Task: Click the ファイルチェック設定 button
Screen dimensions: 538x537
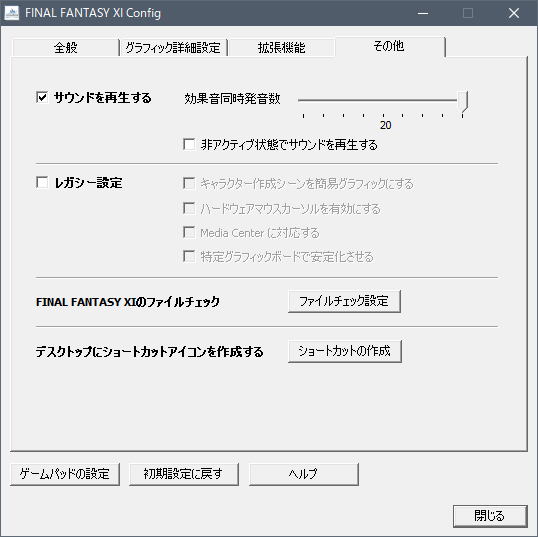Action: coord(344,301)
